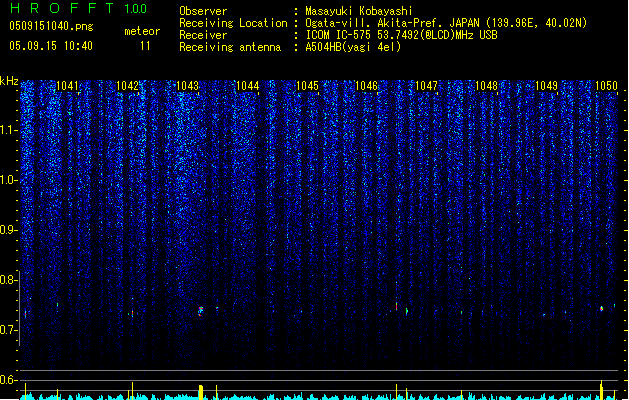Click the 1.1 frequency axis label
629x400 pixels.
coord(8,130)
